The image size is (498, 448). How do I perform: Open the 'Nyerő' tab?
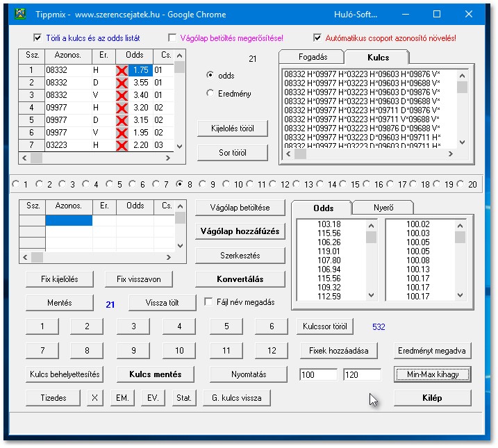(383, 208)
